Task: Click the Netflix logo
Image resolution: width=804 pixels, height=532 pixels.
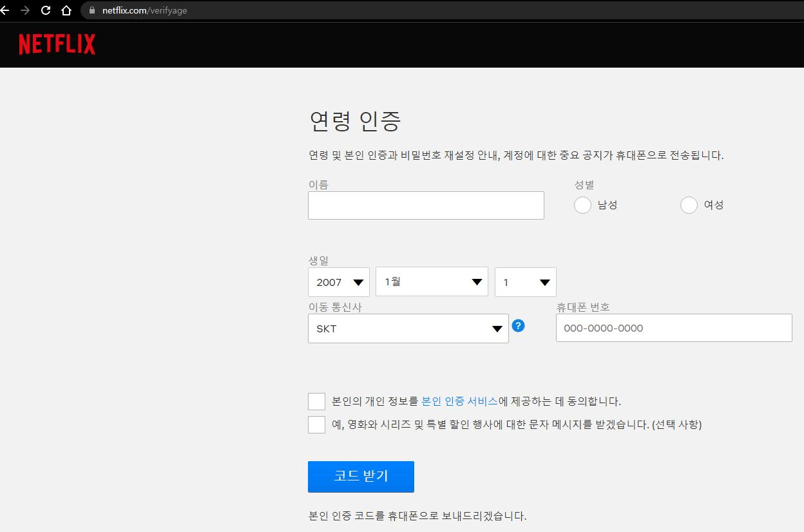Action: (x=57, y=44)
